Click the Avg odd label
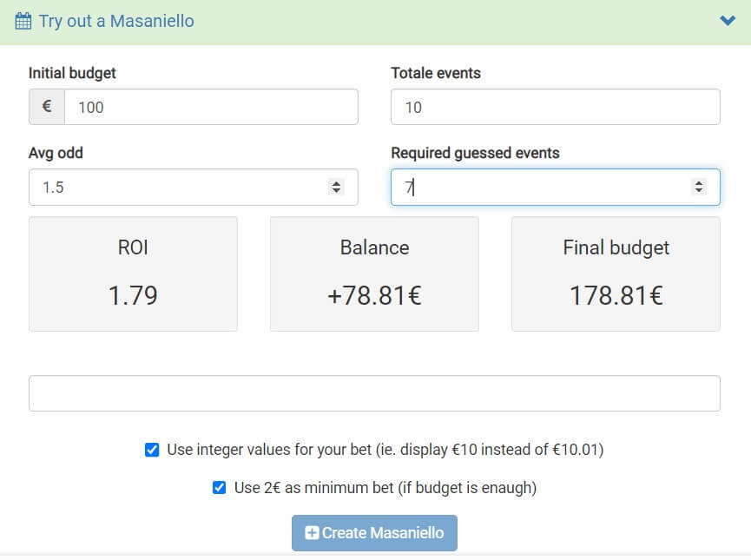The width and height of the screenshot is (751, 560). click(x=56, y=153)
